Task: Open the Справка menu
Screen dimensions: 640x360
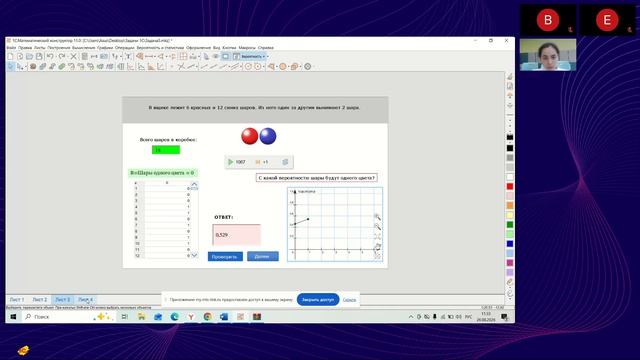Action: click(x=265, y=48)
